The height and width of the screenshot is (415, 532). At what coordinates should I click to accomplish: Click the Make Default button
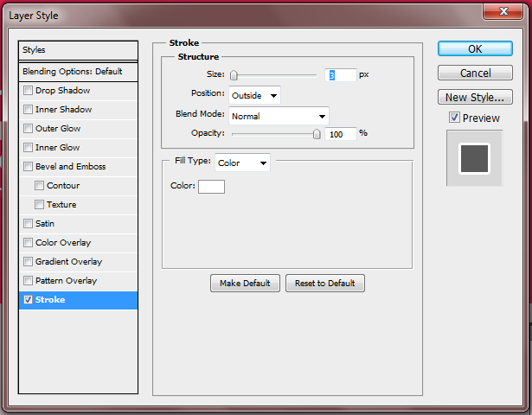tap(245, 284)
